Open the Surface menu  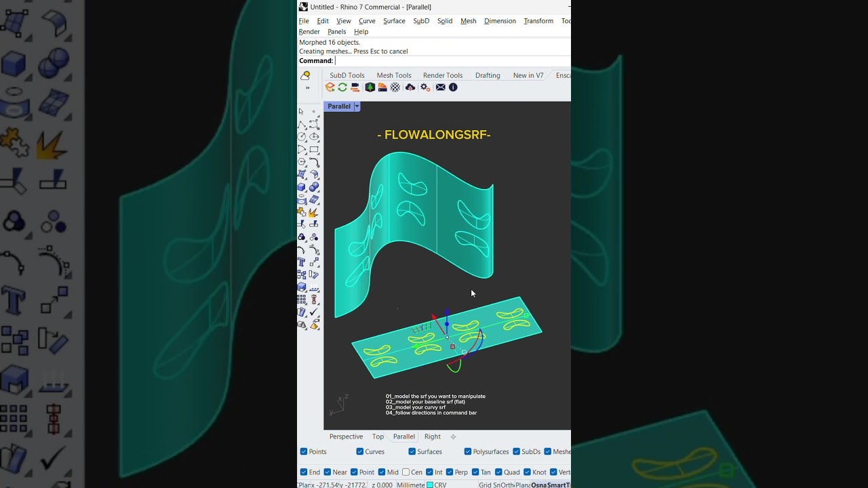point(394,21)
